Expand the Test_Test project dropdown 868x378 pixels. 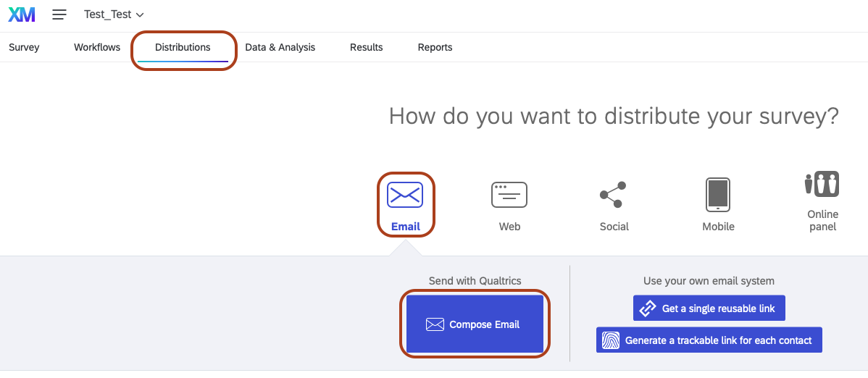[x=114, y=14]
